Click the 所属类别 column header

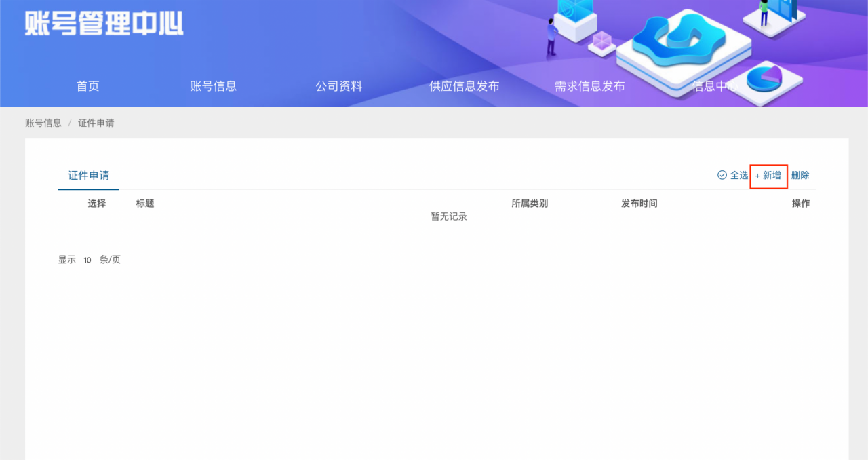coord(530,204)
